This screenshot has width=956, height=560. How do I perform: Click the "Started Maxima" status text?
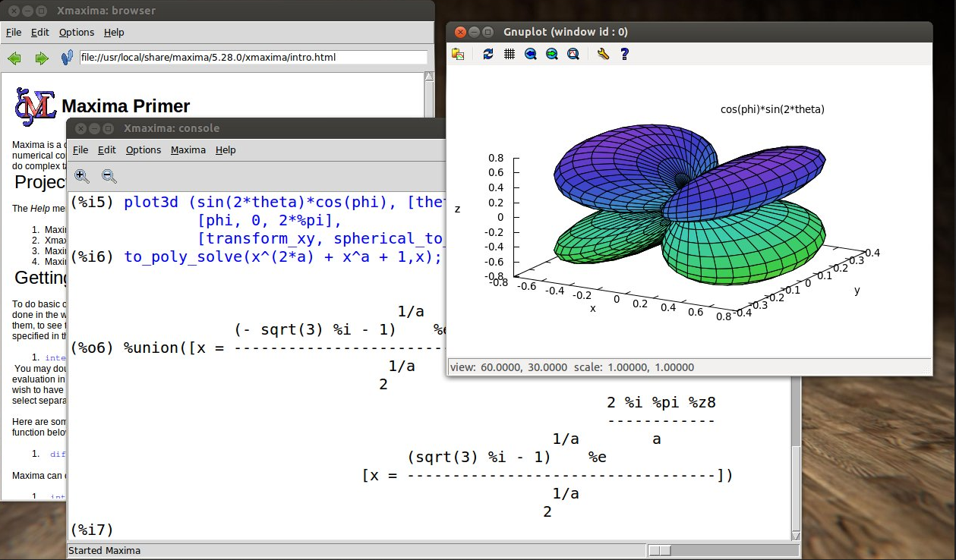105,550
